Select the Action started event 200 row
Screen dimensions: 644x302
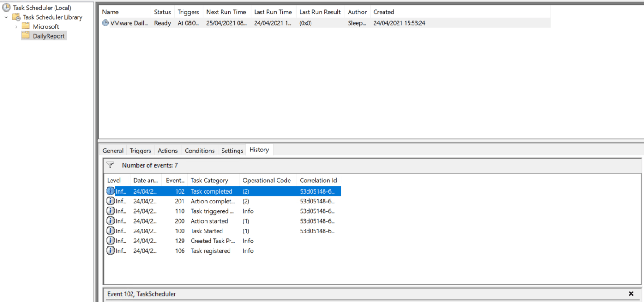pyautogui.click(x=223, y=221)
